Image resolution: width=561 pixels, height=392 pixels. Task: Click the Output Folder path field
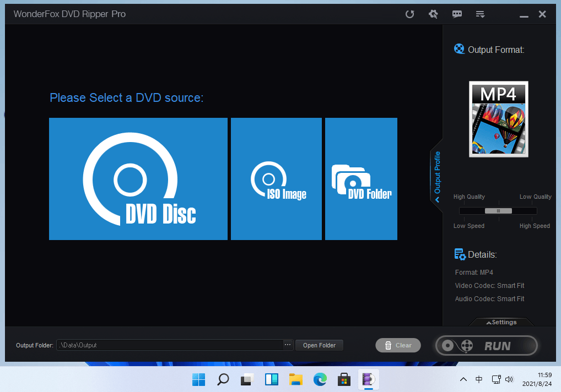[170, 345]
